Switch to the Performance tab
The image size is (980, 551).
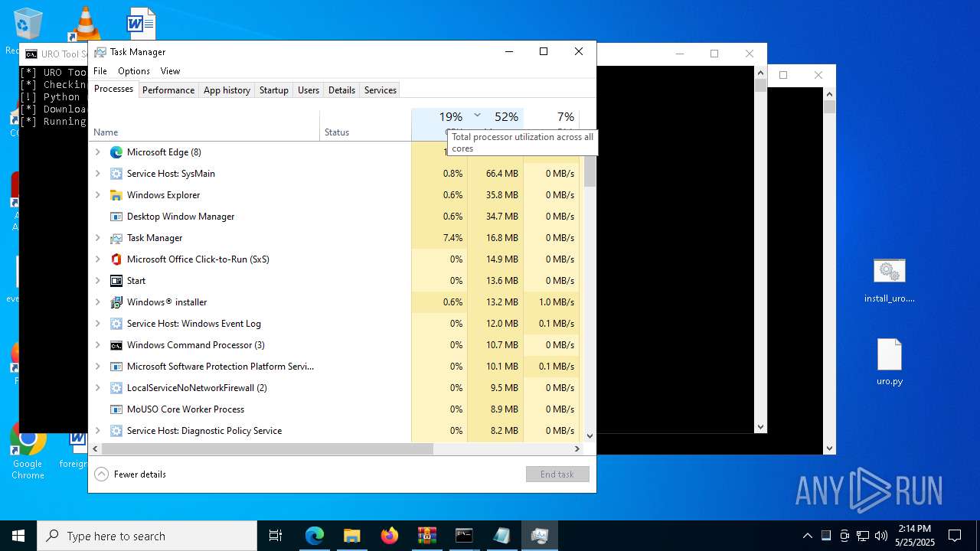(168, 90)
